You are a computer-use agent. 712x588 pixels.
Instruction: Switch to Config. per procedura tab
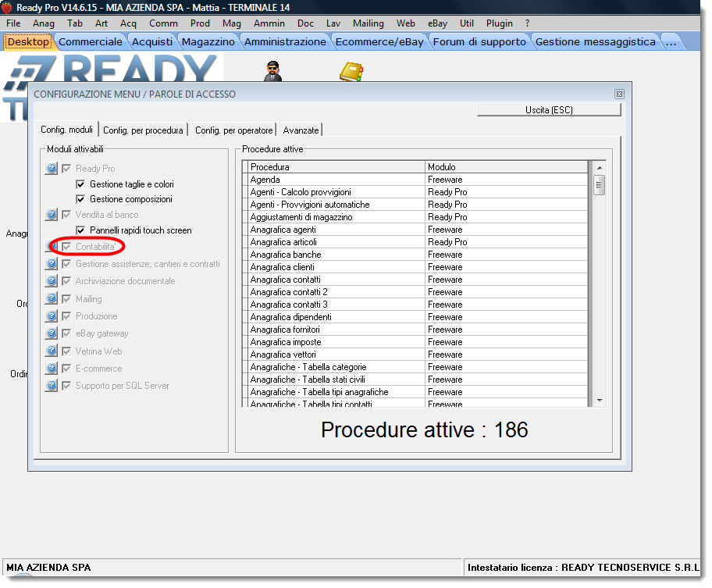click(x=143, y=130)
